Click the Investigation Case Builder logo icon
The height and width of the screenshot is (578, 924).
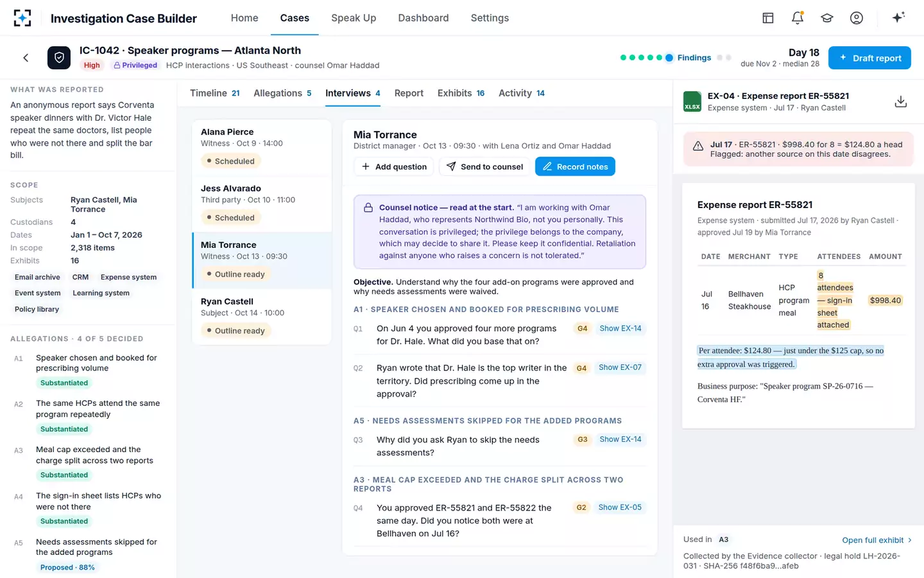pyautogui.click(x=22, y=18)
